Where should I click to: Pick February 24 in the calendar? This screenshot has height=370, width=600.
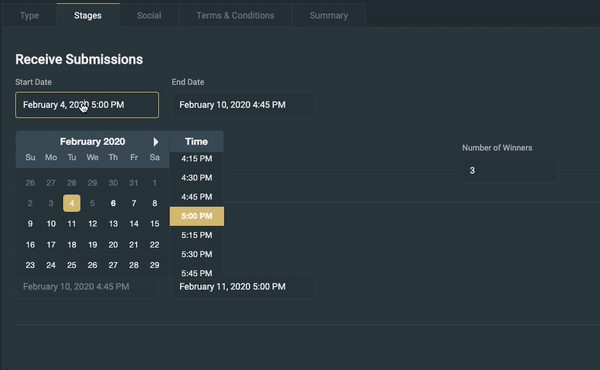point(51,265)
